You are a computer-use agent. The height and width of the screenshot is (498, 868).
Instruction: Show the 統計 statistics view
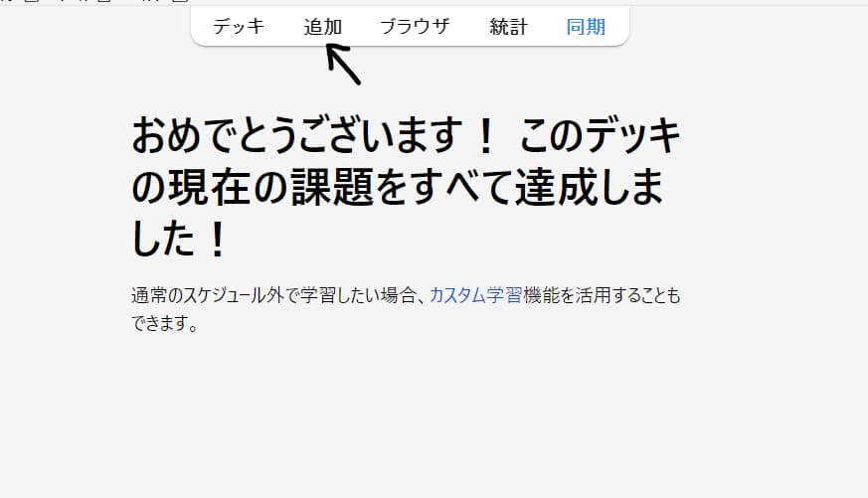click(509, 26)
